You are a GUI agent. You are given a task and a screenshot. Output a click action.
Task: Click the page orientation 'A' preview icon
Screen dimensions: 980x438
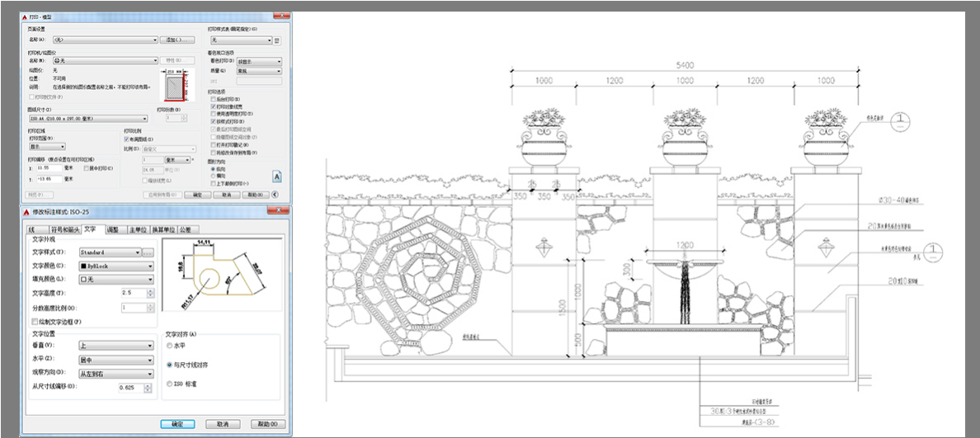[x=277, y=176]
